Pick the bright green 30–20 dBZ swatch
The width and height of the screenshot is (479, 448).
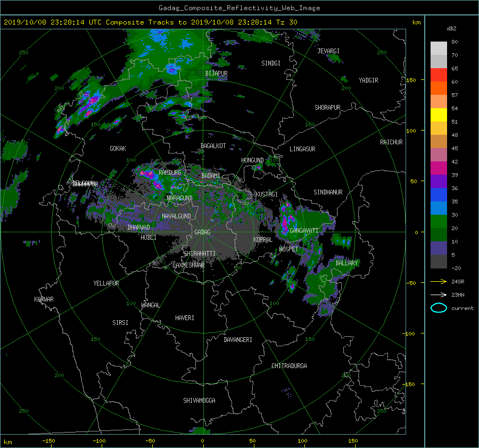point(439,222)
